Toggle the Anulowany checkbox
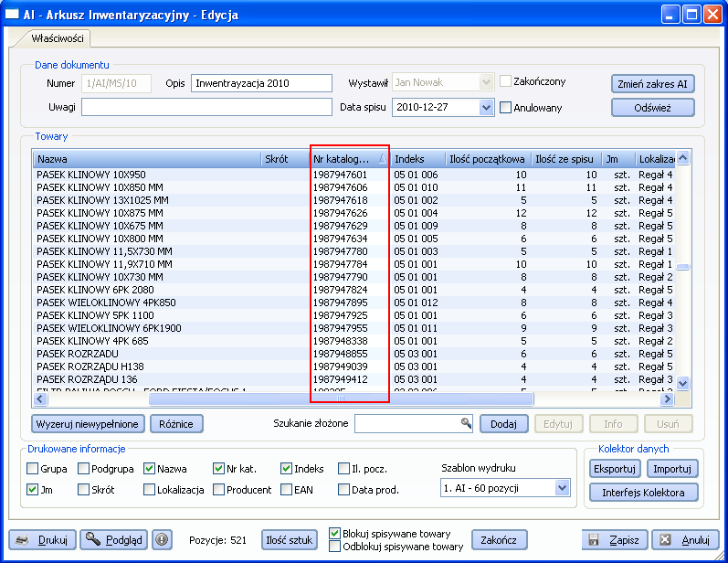 pyautogui.click(x=505, y=108)
